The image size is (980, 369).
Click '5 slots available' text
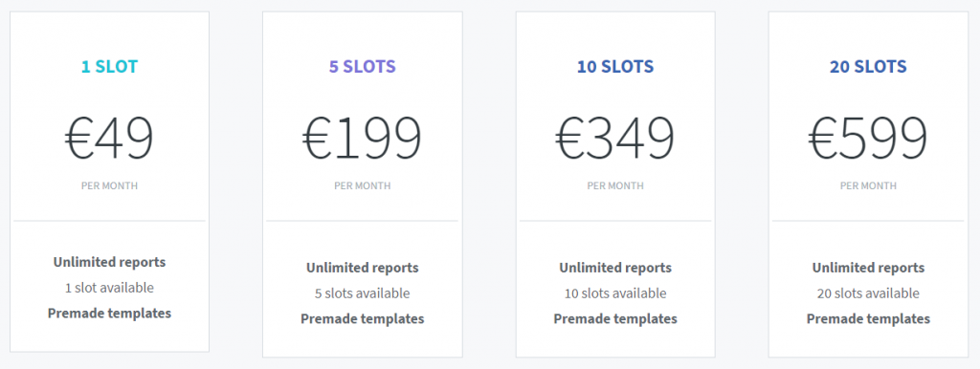point(363,293)
